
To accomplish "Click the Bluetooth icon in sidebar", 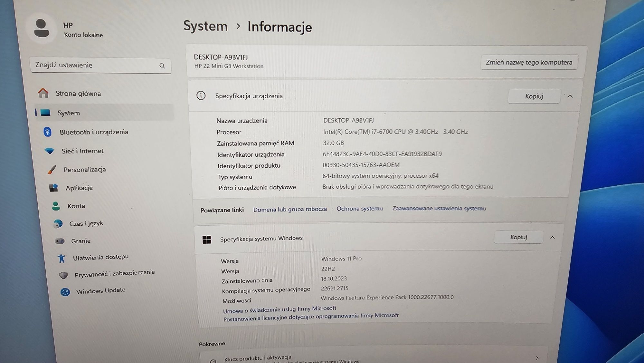I will (48, 132).
